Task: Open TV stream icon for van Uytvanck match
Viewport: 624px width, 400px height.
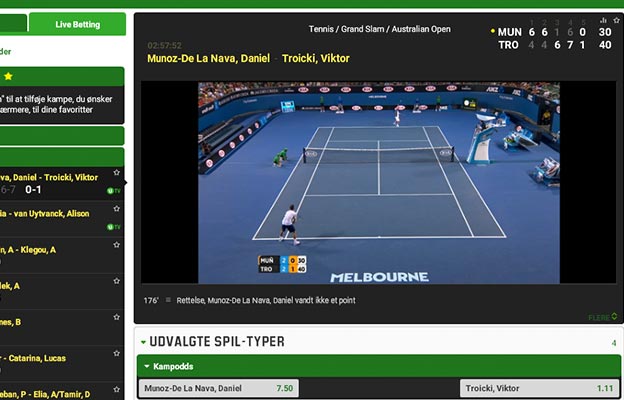Action: click(x=114, y=227)
